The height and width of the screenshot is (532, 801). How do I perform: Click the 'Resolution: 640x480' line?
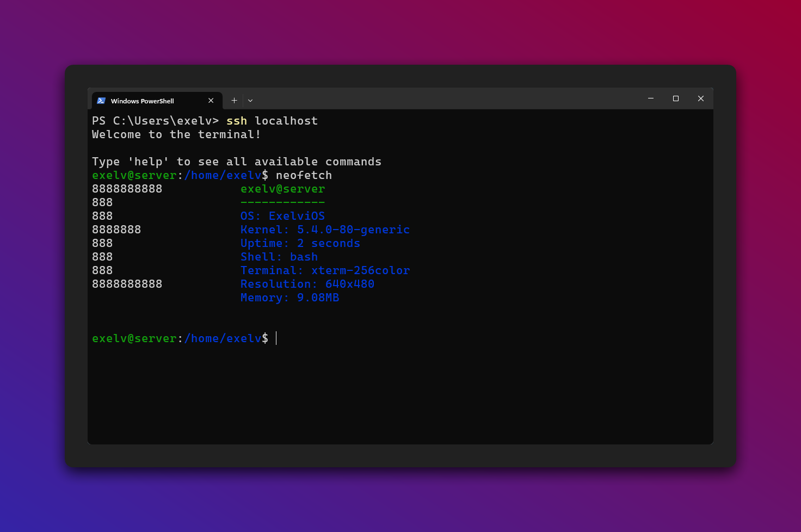click(x=307, y=284)
